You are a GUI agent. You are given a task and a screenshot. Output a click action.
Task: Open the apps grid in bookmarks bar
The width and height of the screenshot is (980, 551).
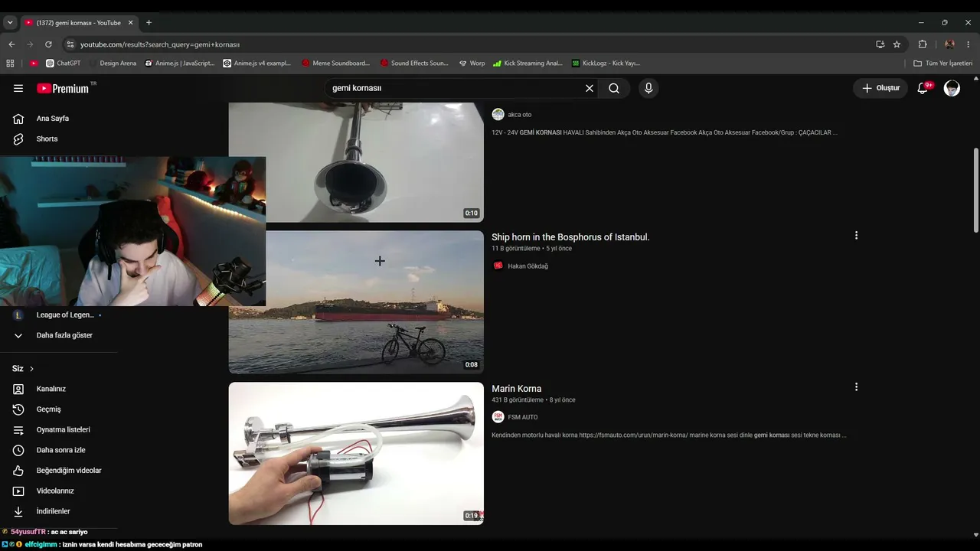tap(10, 64)
